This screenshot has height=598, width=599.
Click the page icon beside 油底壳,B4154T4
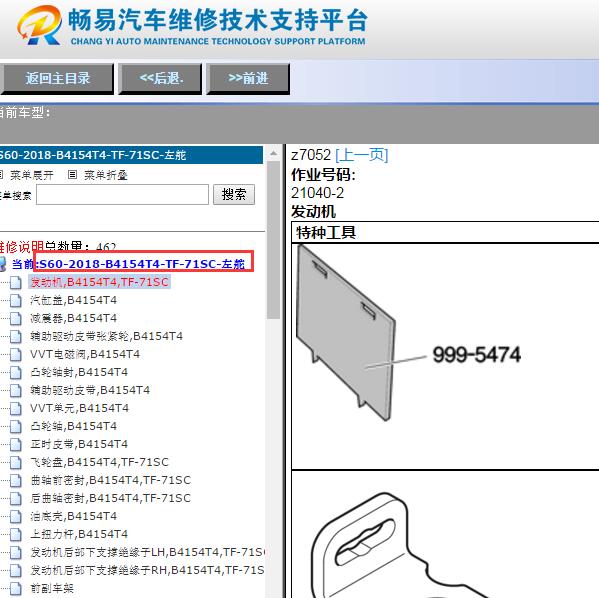(x=16, y=516)
